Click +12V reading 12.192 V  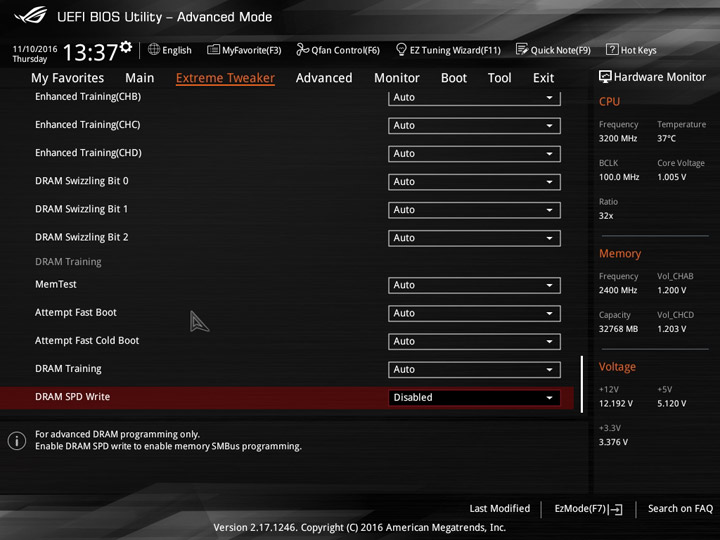(616, 403)
